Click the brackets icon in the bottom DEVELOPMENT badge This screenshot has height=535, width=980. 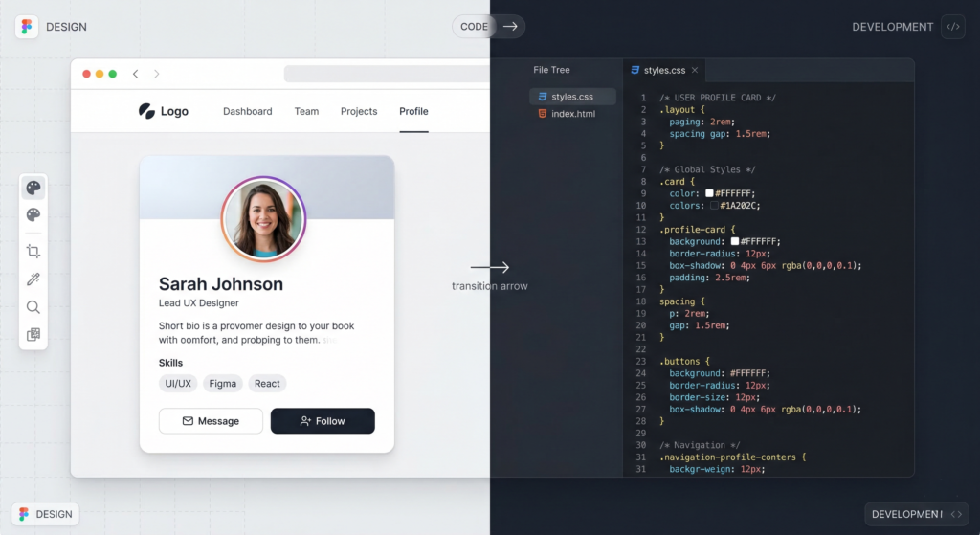click(x=956, y=514)
